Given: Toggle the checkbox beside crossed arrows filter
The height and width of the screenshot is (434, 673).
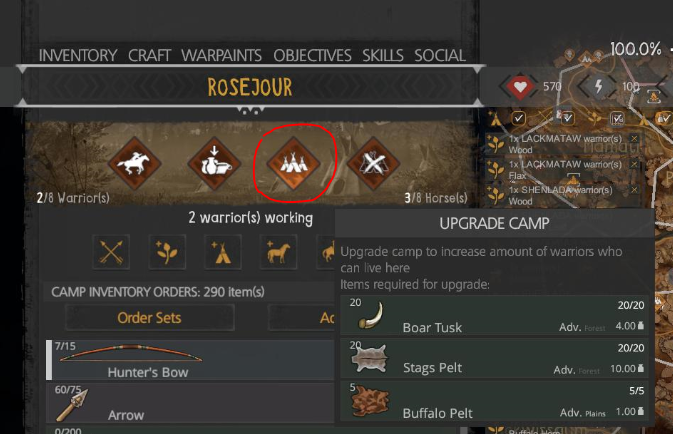Looking at the screenshot, I should (x=567, y=118).
